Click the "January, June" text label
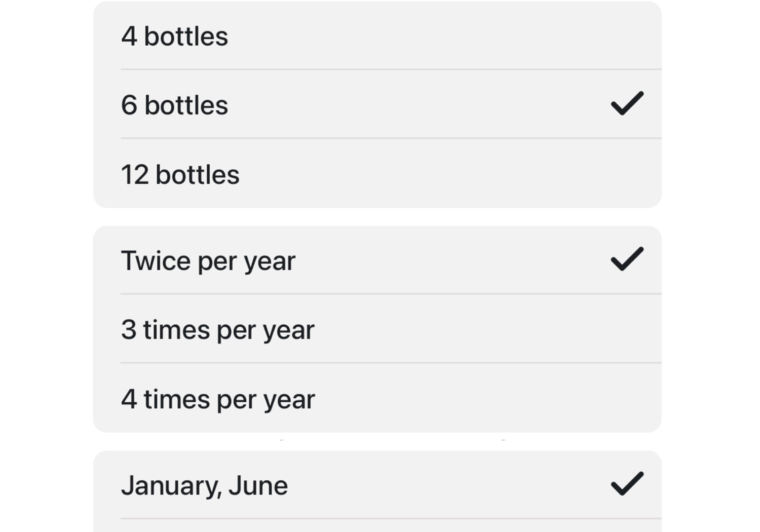The image size is (760, 532). point(205,486)
